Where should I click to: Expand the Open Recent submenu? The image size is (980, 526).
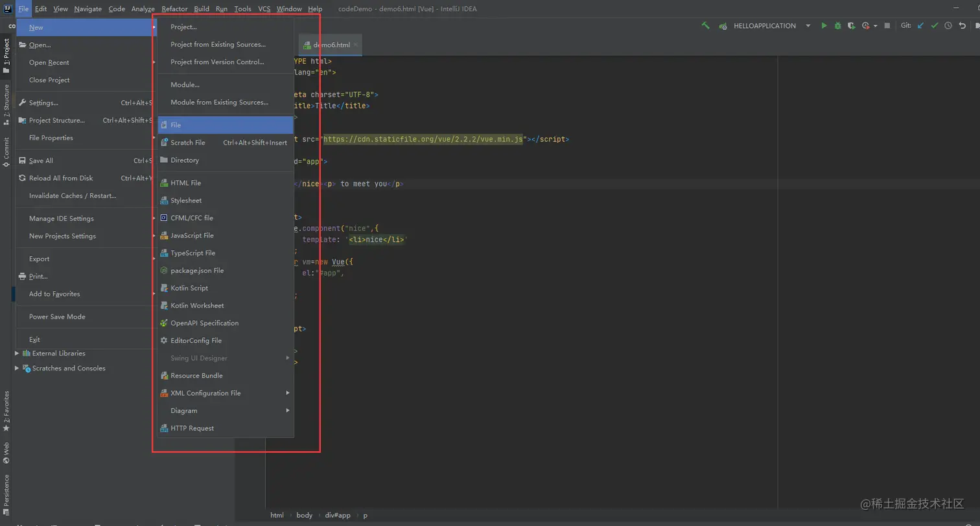87,63
